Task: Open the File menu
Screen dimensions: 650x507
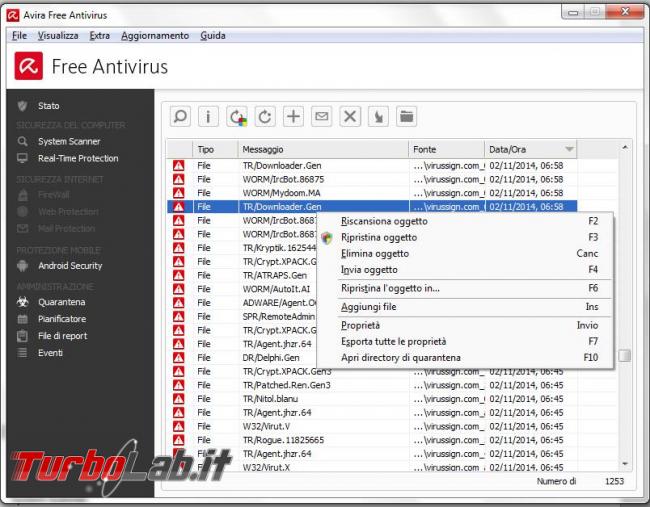Action: tap(19, 36)
